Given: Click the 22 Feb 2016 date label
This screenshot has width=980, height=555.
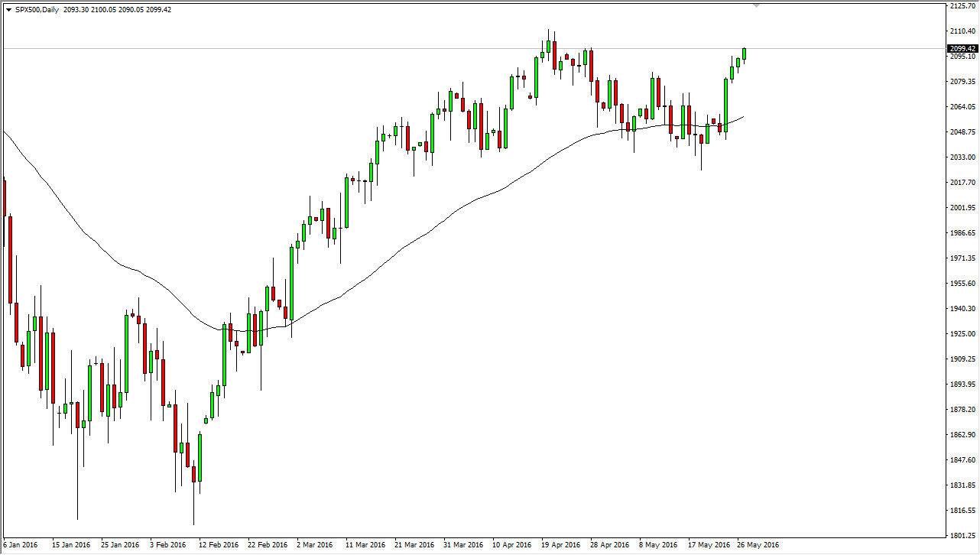Looking at the screenshot, I should [267, 545].
